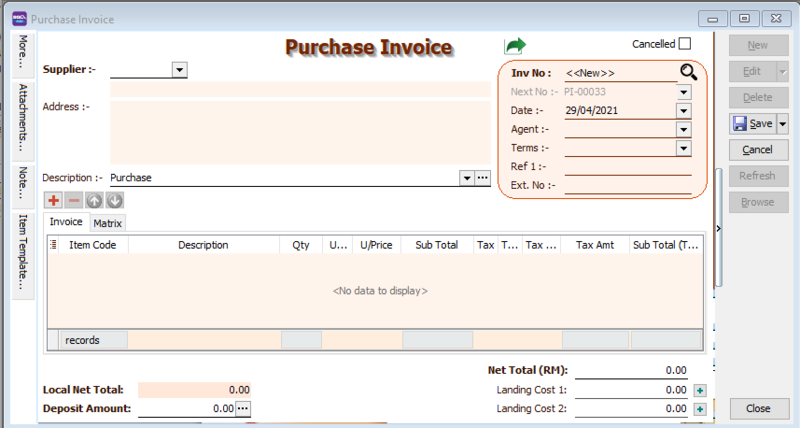800x428 pixels.
Task: Open the Attachments side tab
Action: coord(23,116)
